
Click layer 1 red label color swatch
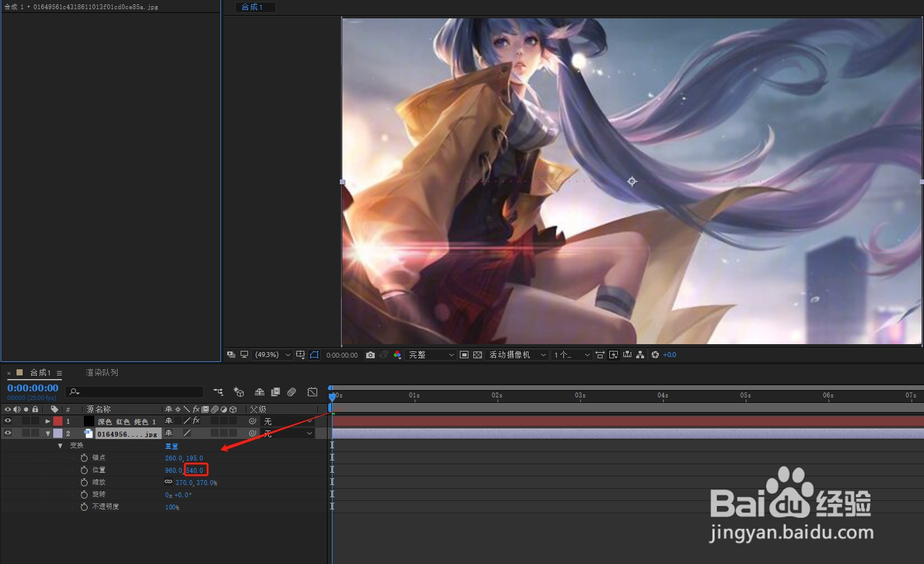click(x=58, y=421)
